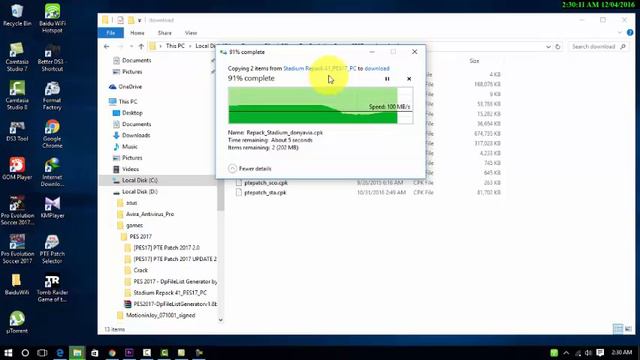Go back in File Explorer
This screenshot has height=360, width=640.
[107, 47]
